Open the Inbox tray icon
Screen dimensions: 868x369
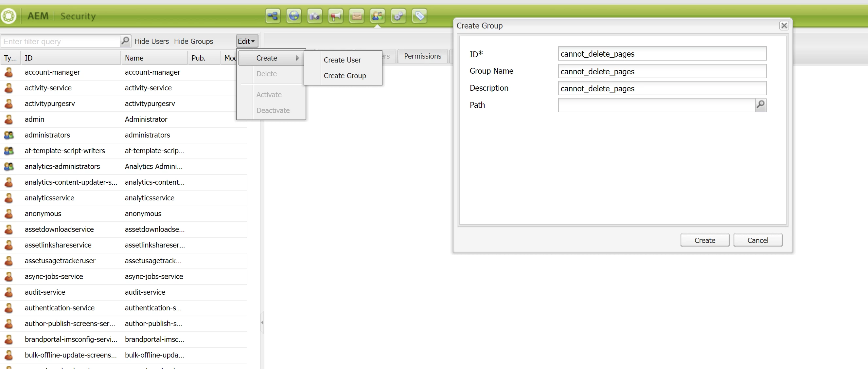click(x=357, y=16)
